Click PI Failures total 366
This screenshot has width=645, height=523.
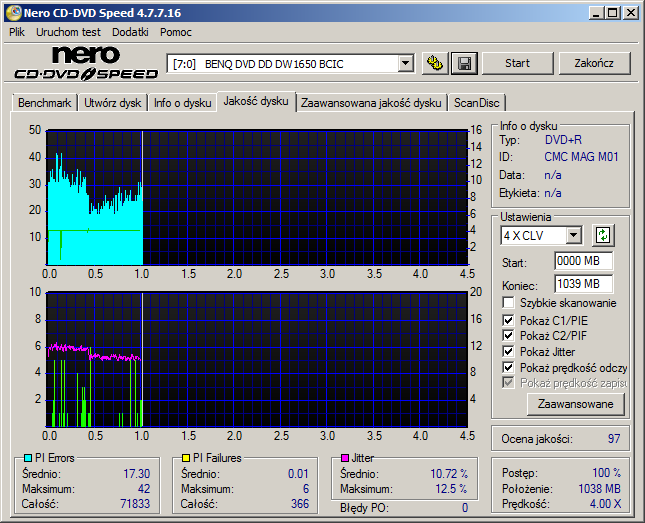pos(300,504)
